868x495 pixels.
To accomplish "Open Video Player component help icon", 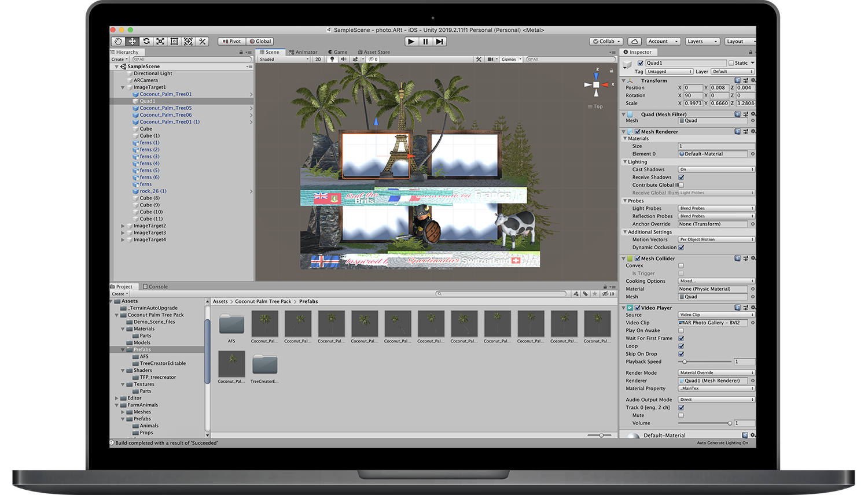I will click(737, 308).
